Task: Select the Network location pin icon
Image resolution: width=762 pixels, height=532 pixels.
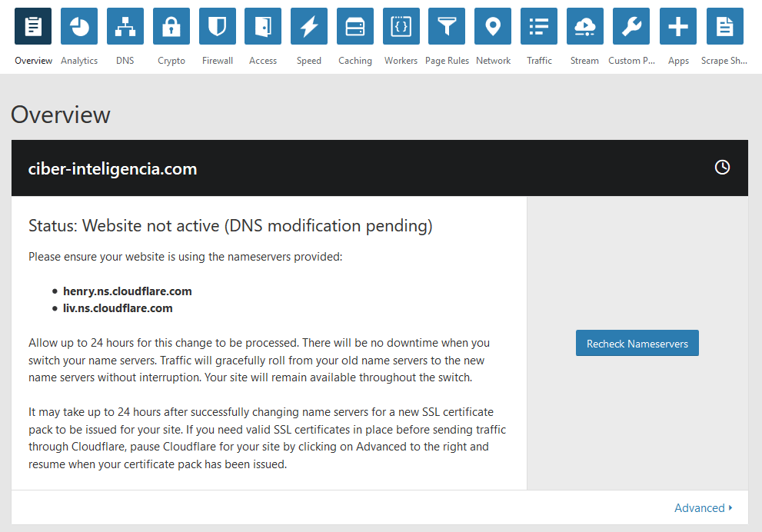Action: [493, 26]
